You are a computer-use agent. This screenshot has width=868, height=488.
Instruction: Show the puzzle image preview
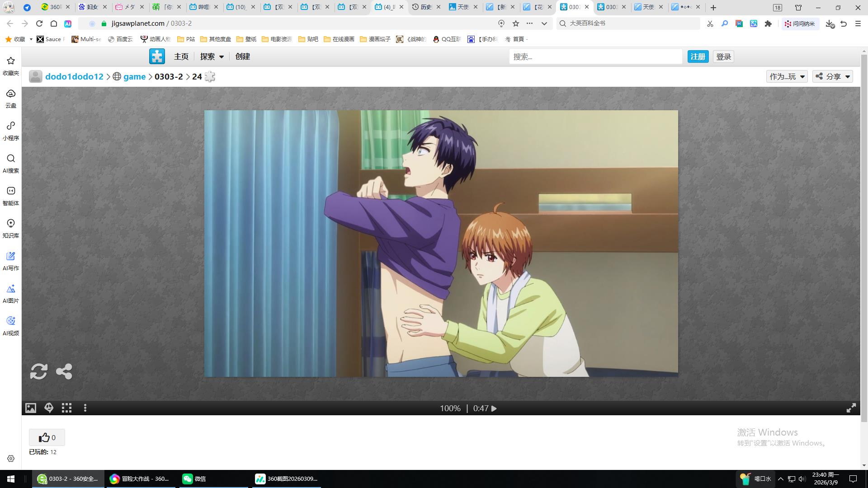tap(30, 408)
